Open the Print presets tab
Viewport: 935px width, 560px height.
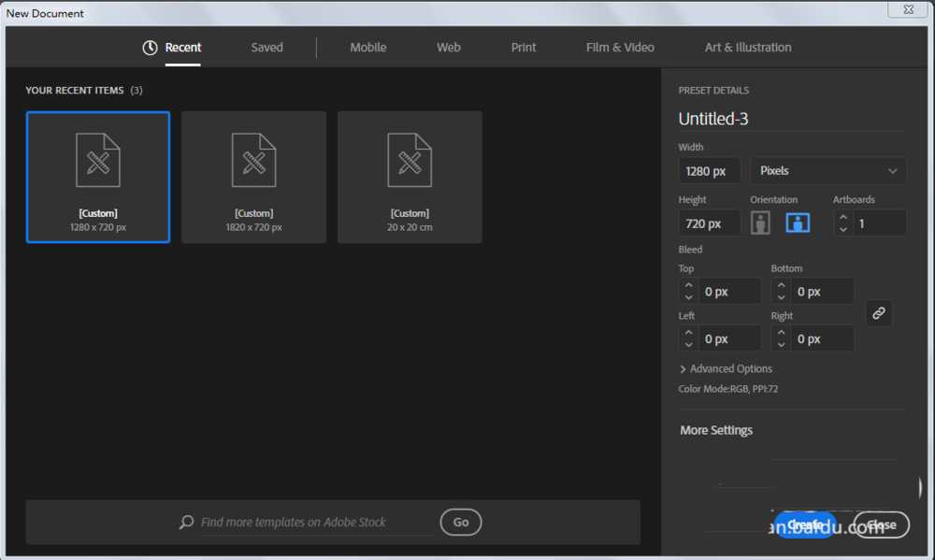click(523, 47)
